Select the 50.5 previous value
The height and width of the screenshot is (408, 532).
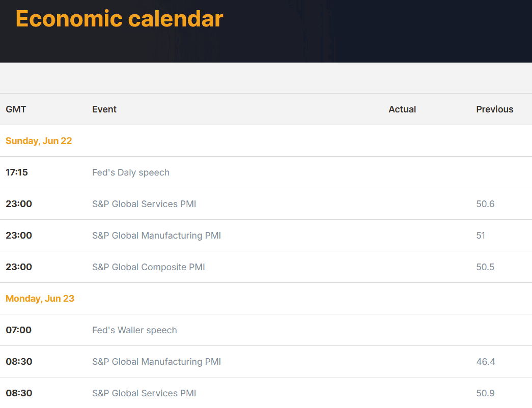click(x=485, y=267)
